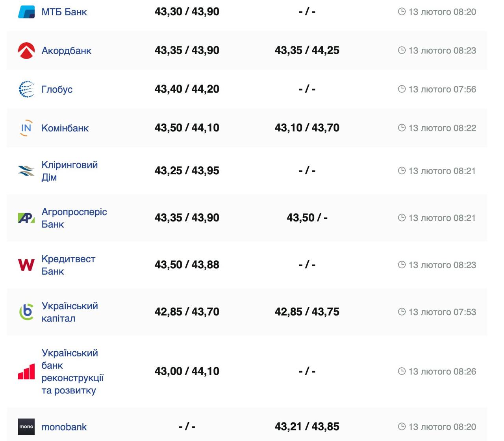Open the МТБ Банк link

click(64, 12)
